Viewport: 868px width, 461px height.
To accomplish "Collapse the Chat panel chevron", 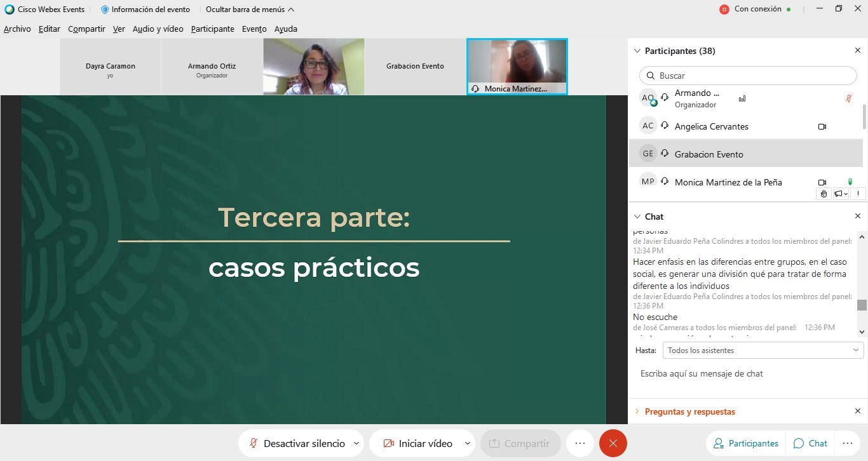I will click(637, 217).
